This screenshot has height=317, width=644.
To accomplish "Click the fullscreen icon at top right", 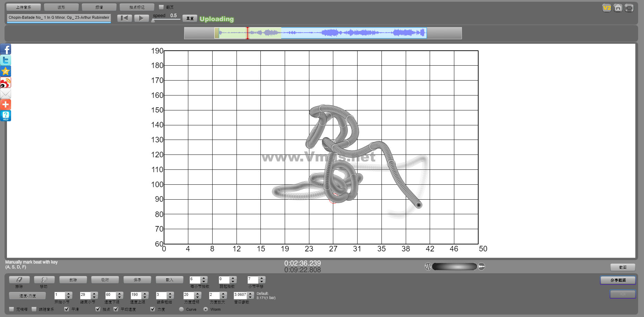I will (629, 8).
